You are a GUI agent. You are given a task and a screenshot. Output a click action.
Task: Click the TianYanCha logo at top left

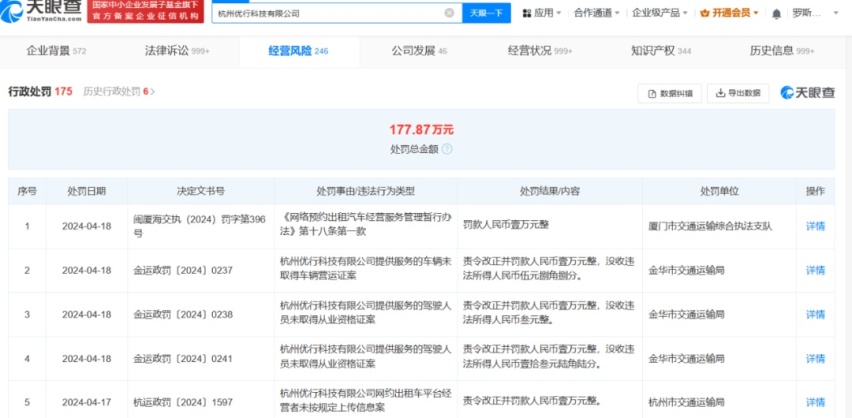(41, 11)
